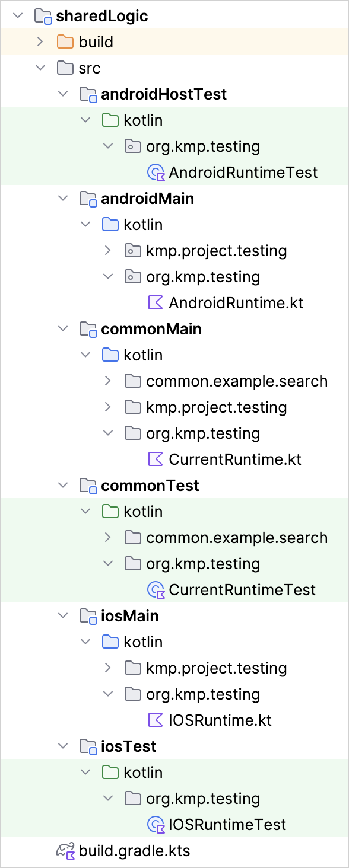Screen dimensions: 349x868
Task: Click the blue kotlin source folder under iosMain
Action: (x=110, y=642)
